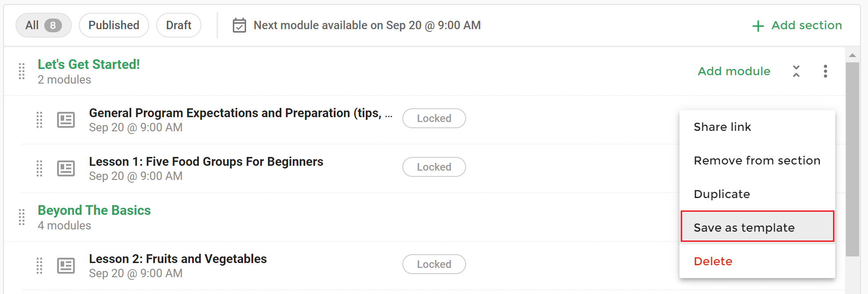868x294 pixels.
Task: Click Delete in the context menu
Action: pos(757,261)
